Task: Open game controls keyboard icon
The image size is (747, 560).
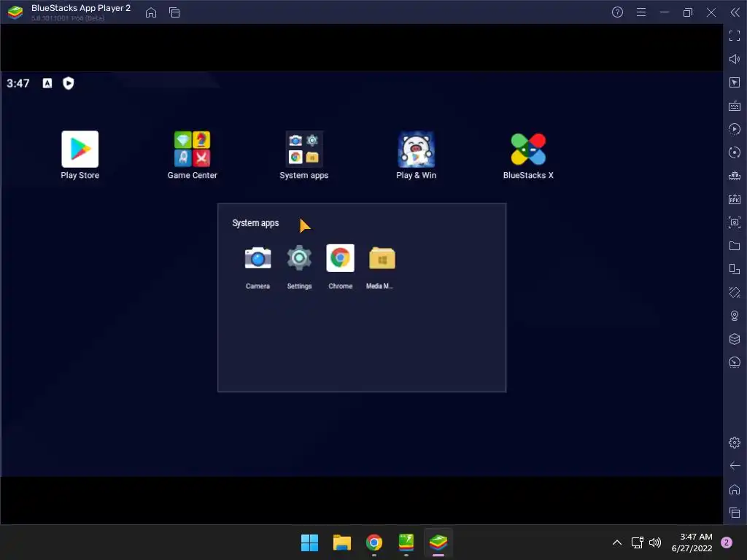Action: click(x=735, y=106)
